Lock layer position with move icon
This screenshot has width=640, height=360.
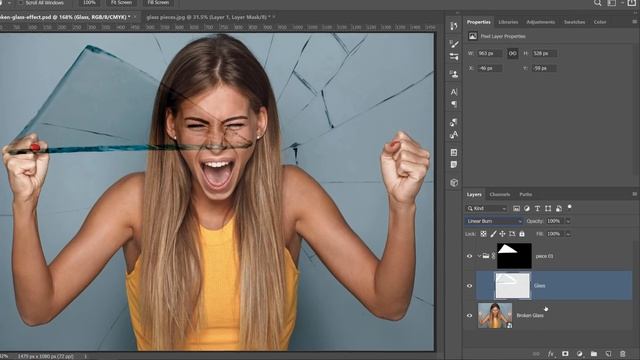click(502, 234)
